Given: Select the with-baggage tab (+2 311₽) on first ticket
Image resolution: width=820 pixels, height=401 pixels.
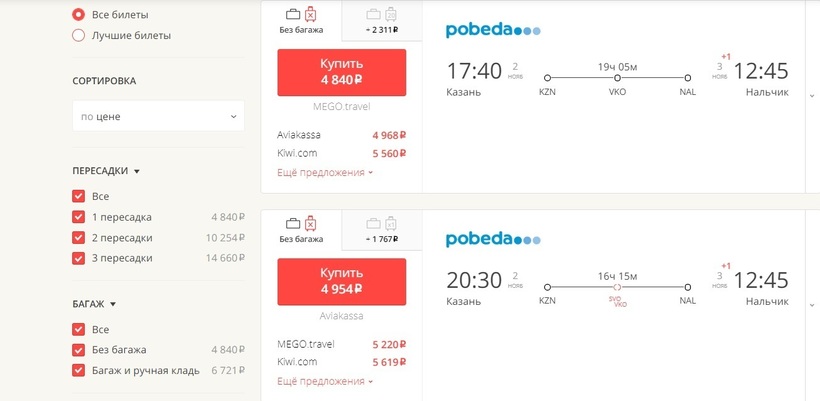Looking at the screenshot, I should 381,20.
